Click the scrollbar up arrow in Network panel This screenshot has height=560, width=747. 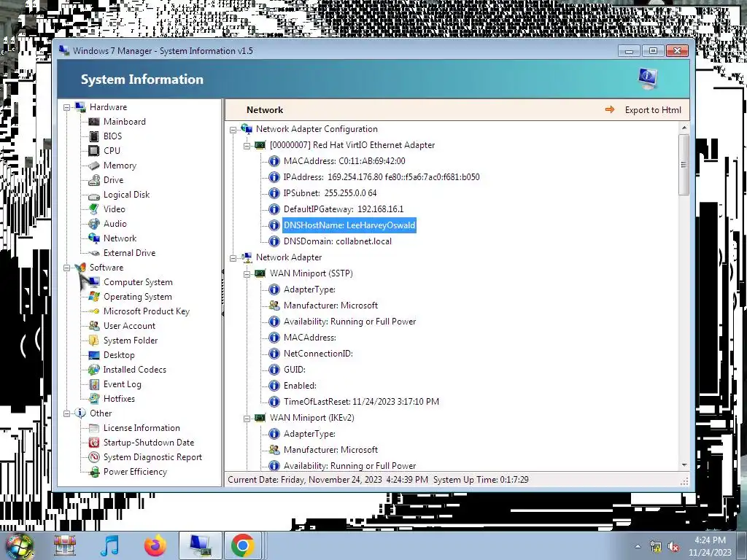tap(684, 128)
